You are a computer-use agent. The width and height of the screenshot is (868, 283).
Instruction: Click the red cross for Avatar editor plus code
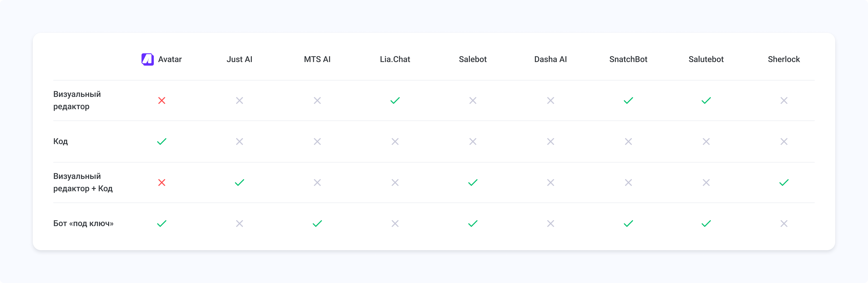pyautogui.click(x=162, y=183)
